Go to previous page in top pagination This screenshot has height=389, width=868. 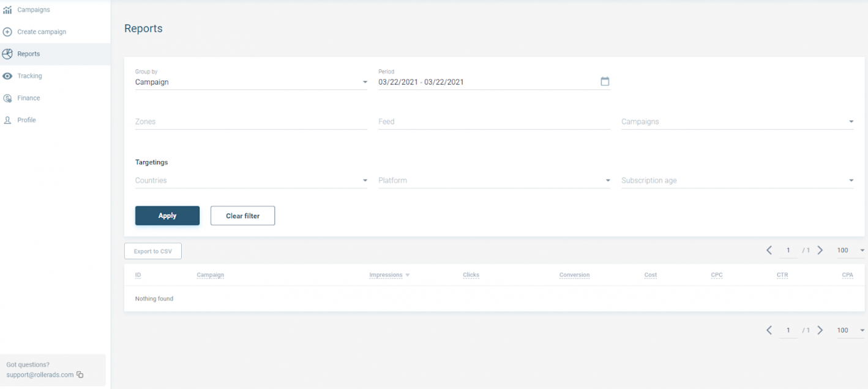769,250
